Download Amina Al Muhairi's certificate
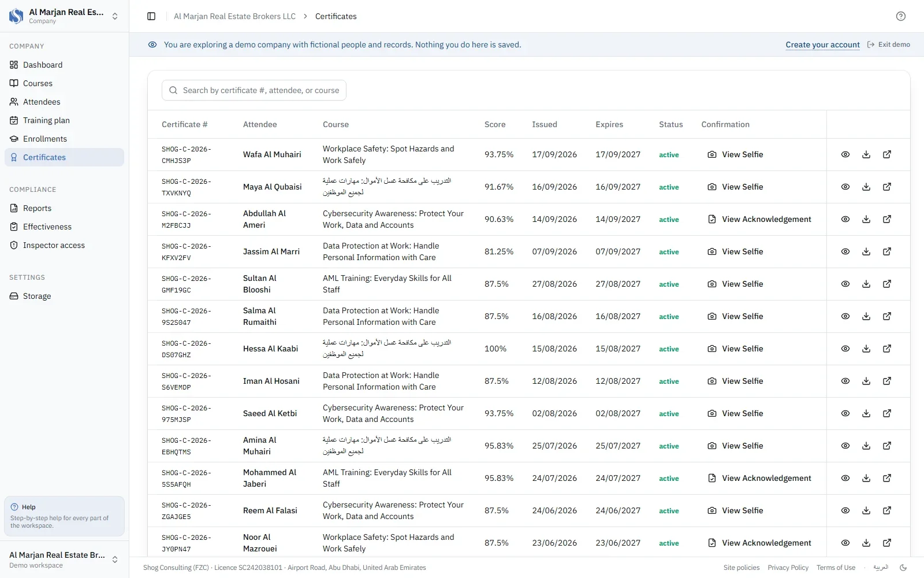This screenshot has width=924, height=578. click(866, 446)
